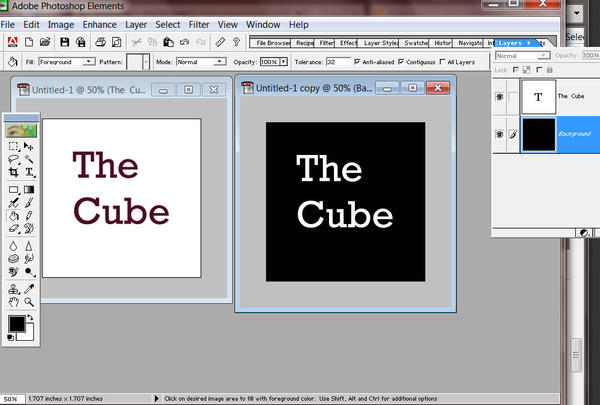Open the layer blend mode dropdown
The width and height of the screenshot is (600, 405).
(545, 56)
